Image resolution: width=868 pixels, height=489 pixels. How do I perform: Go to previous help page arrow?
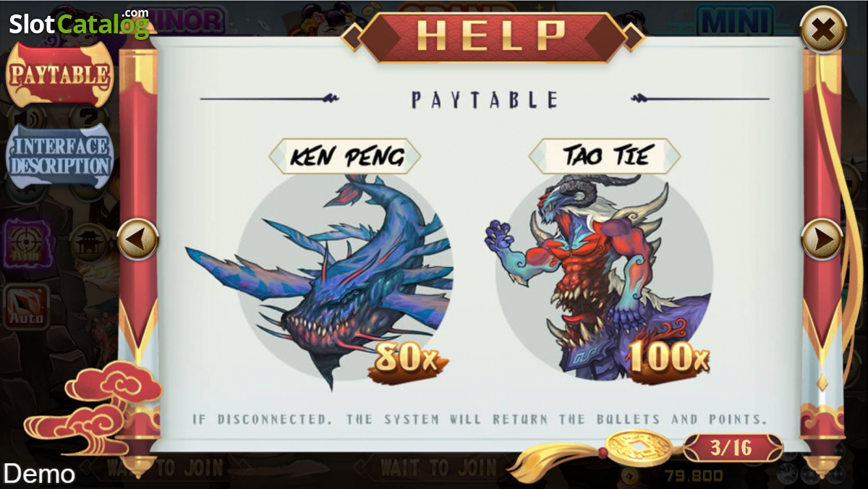pyautogui.click(x=137, y=239)
